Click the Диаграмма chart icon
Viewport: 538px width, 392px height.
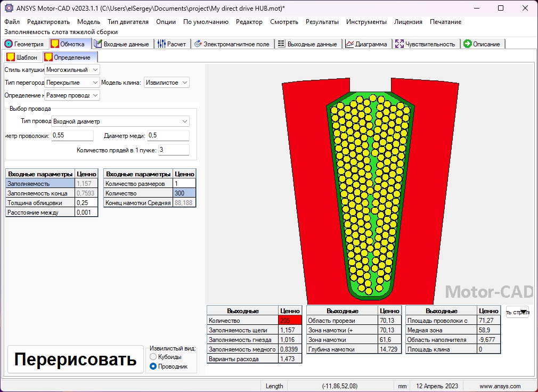click(x=349, y=44)
